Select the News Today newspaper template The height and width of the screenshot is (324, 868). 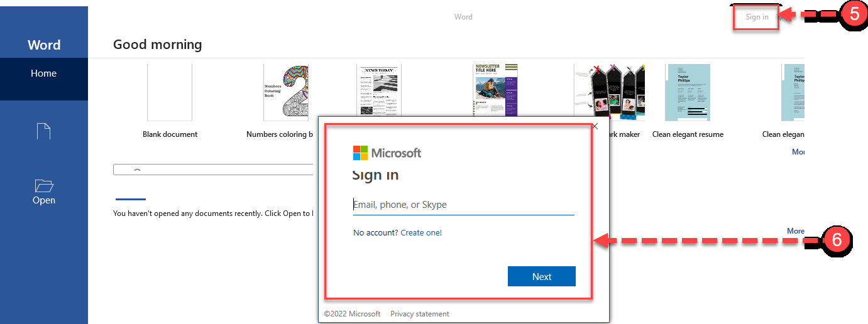(x=378, y=90)
